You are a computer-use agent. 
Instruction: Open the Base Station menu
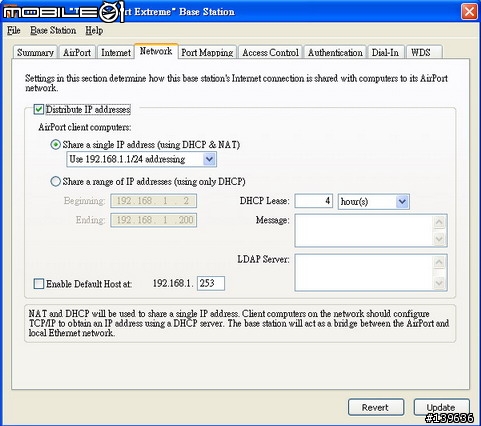pyautogui.click(x=53, y=31)
